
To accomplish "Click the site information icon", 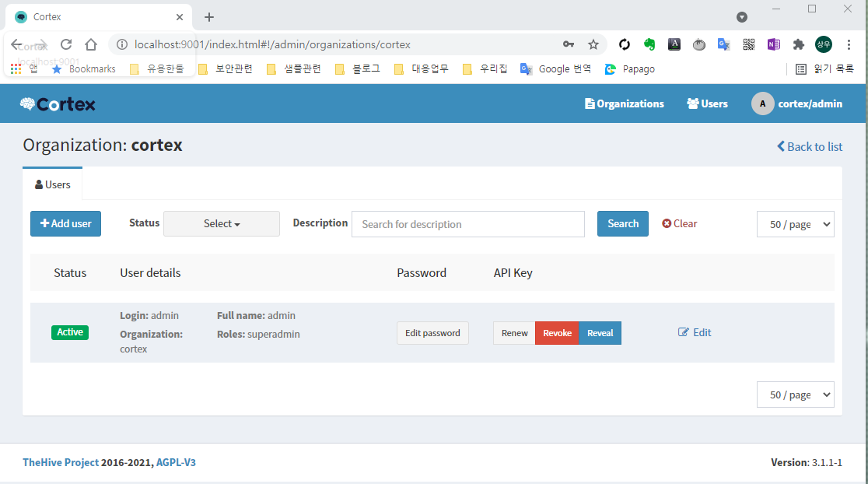I will click(122, 44).
